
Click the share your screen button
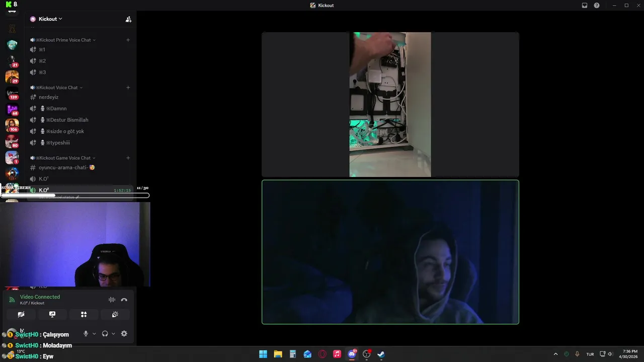coord(52,314)
